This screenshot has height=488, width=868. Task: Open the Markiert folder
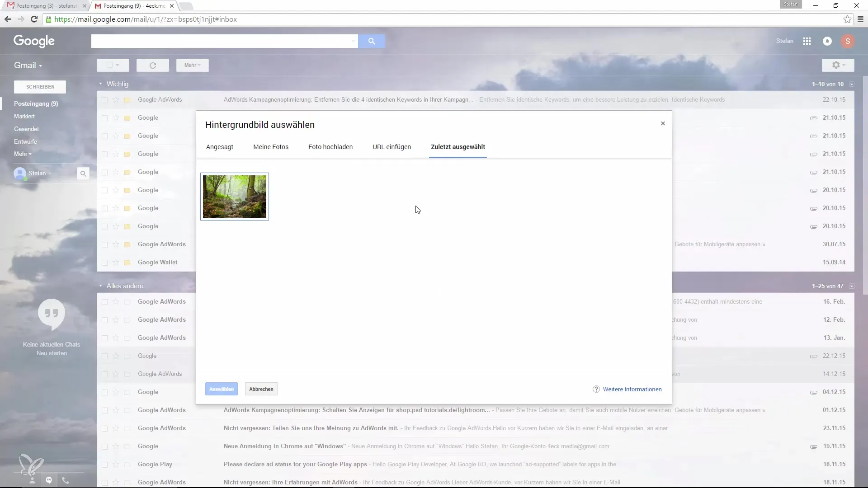(x=24, y=116)
